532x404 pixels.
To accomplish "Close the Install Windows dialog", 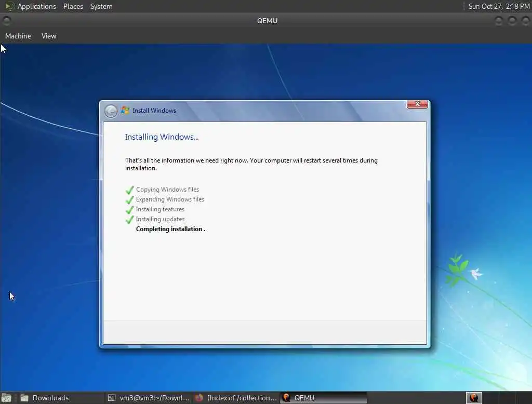I will [417, 104].
